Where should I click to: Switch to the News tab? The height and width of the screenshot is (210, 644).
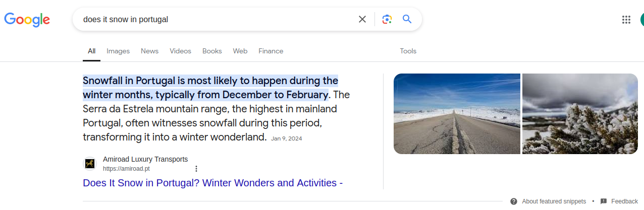click(149, 51)
